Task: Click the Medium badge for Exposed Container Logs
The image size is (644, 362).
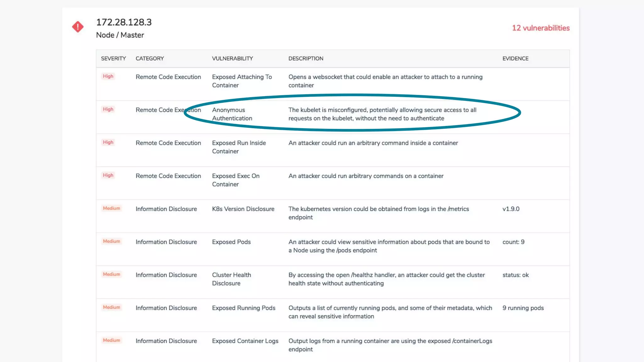Action: click(x=111, y=340)
